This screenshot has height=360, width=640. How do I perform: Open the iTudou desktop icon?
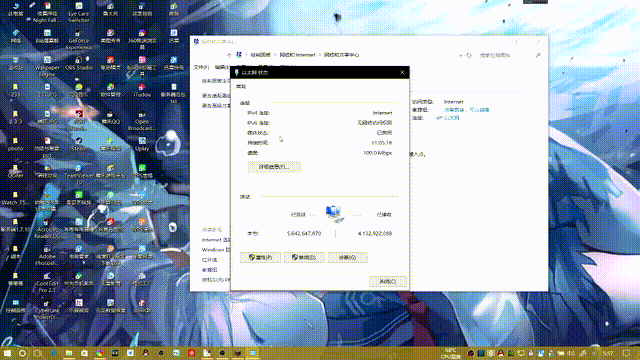click(142, 91)
